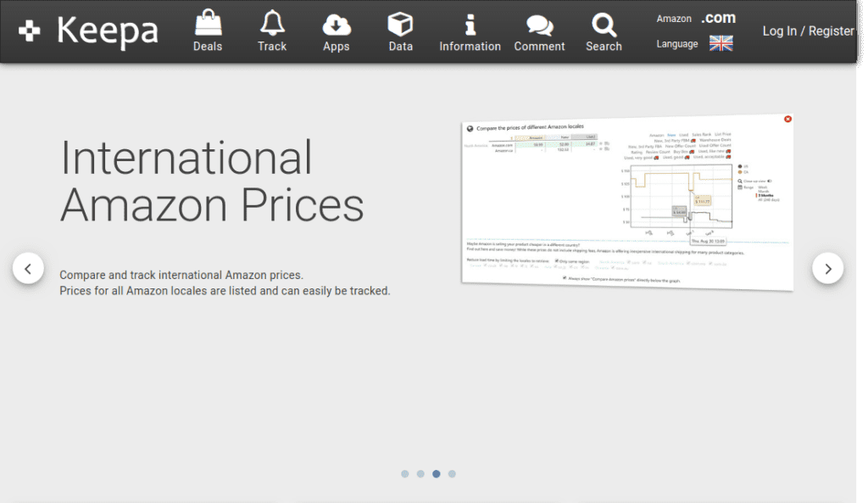The image size is (868, 503).
Task: Open the Amazon .com locale selector
Action: pyautogui.click(x=718, y=18)
